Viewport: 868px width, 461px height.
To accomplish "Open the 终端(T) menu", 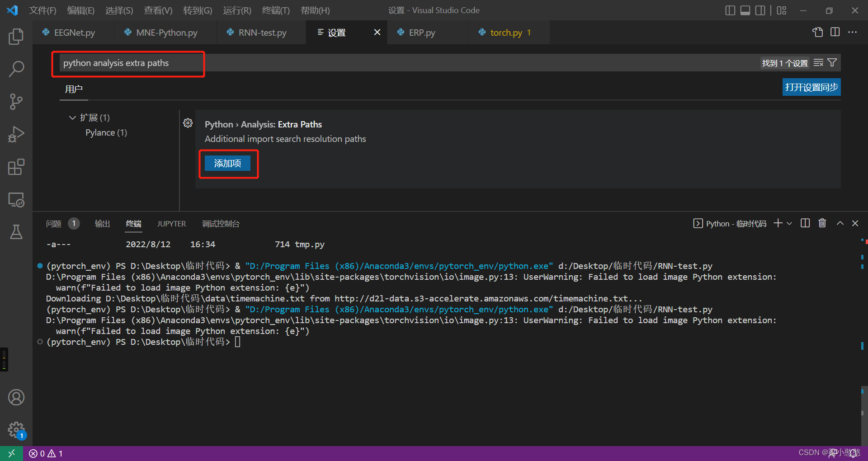I will (x=276, y=10).
